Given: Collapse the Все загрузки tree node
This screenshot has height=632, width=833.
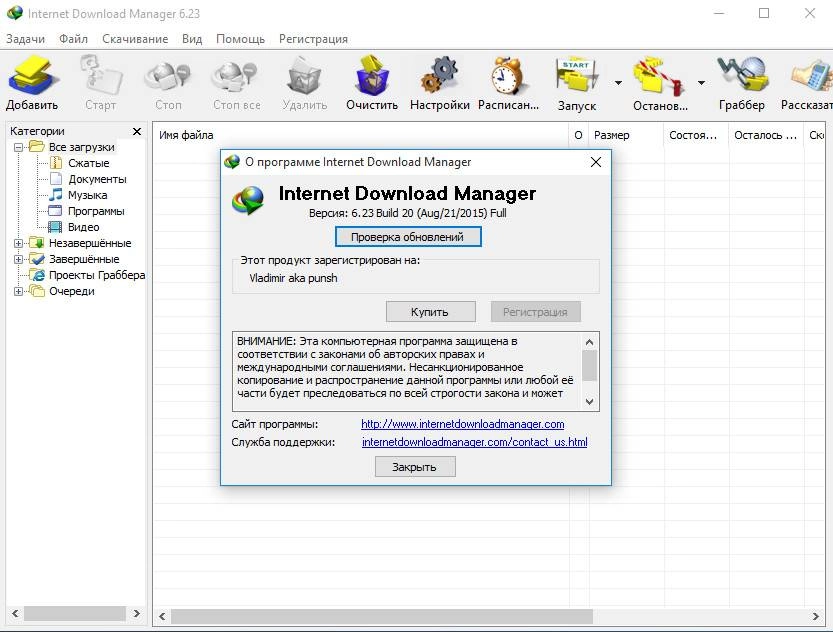Looking at the screenshot, I should (19, 147).
